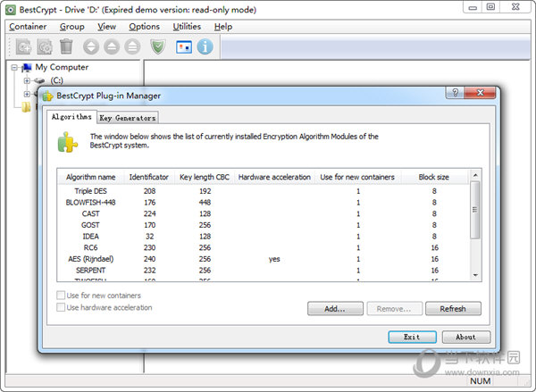
Task: Close the Plug-in Manager dialog
Action: click(x=480, y=93)
